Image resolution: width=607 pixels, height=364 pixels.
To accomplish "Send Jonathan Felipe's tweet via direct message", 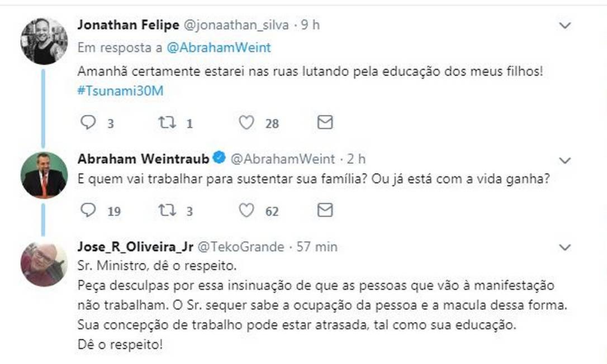I will click(325, 122).
